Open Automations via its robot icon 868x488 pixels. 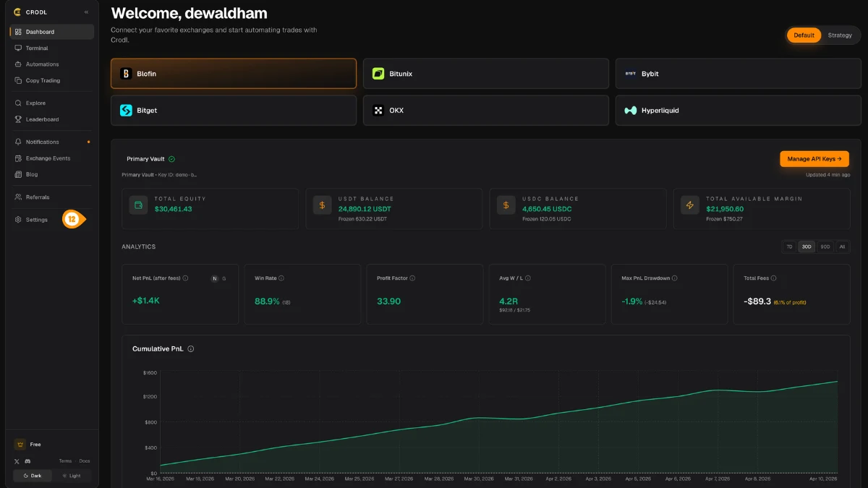point(18,64)
